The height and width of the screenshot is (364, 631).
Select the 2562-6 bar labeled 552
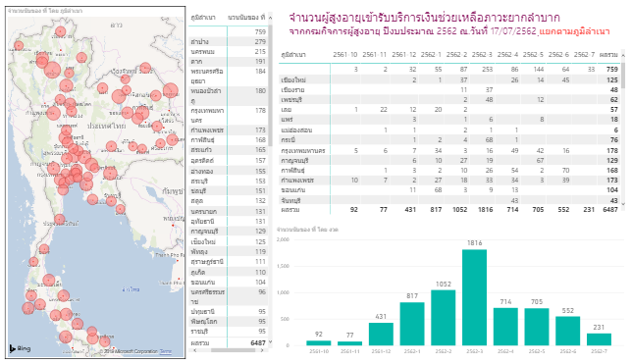pyautogui.click(x=568, y=331)
